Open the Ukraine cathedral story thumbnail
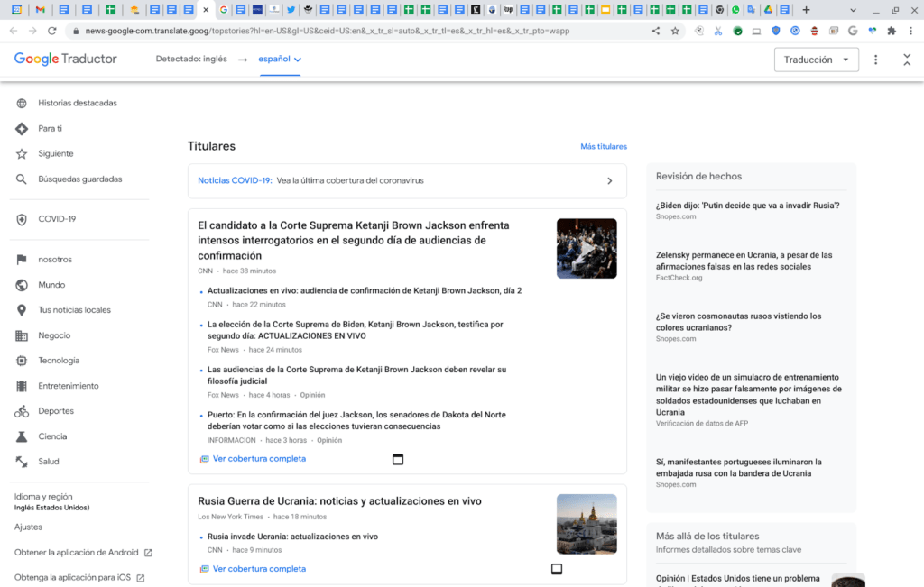924x587 pixels. click(x=587, y=524)
